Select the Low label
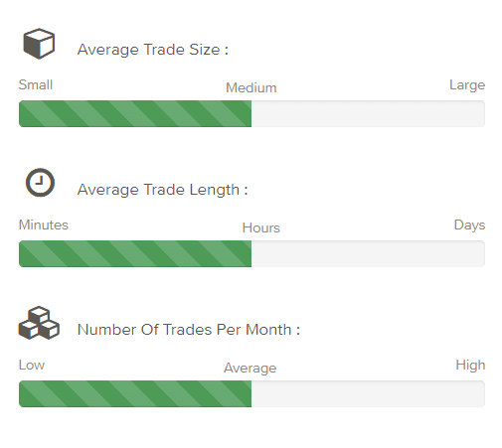 [x=32, y=365]
